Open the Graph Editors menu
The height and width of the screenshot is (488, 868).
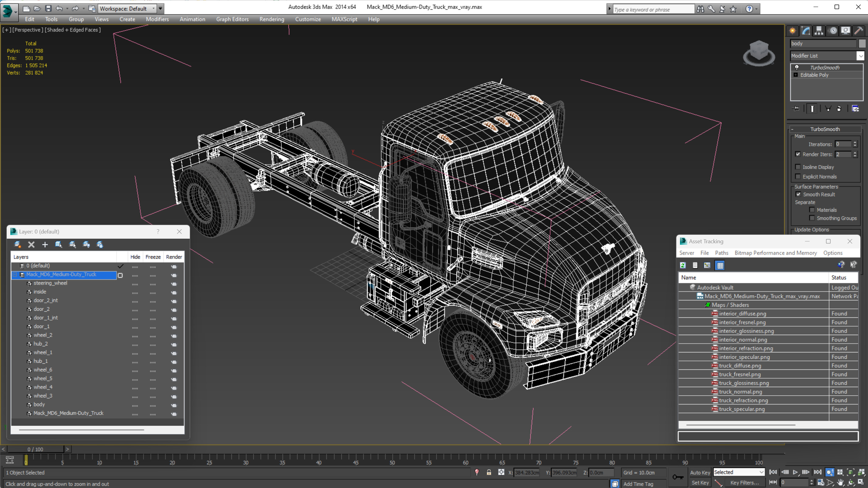click(x=232, y=19)
